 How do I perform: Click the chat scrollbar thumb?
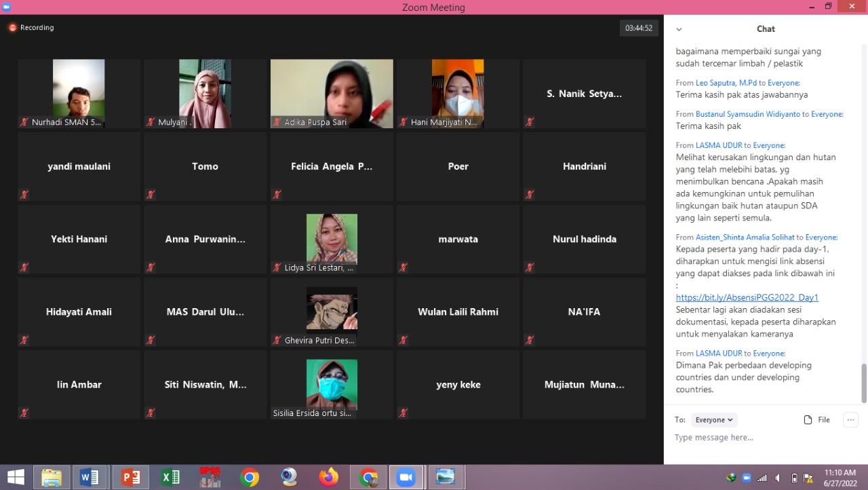tap(863, 383)
